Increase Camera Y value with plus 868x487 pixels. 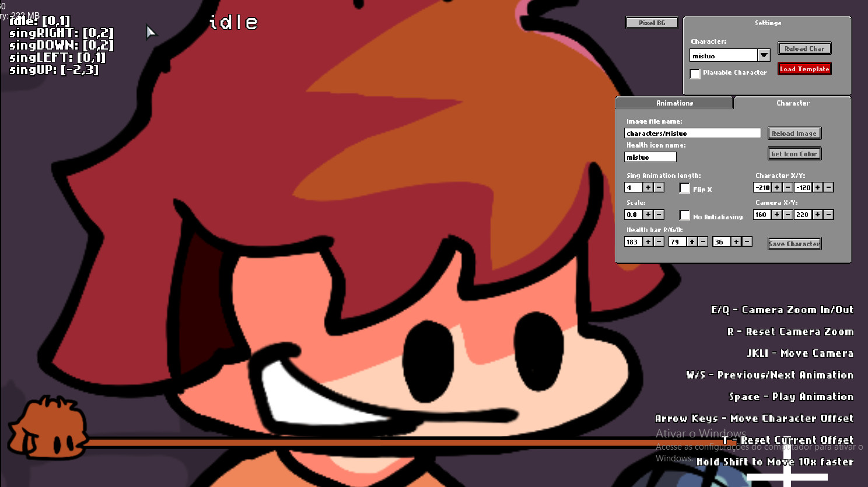pos(817,215)
